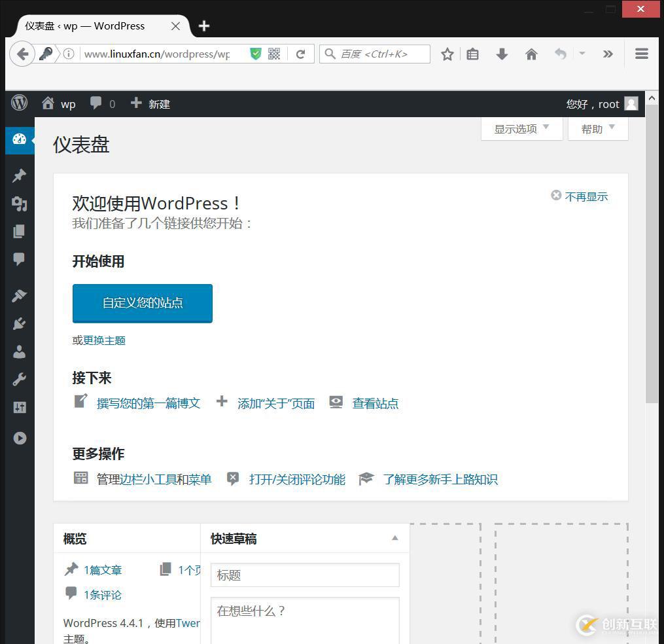Go to browser home page icon
The image size is (664, 644).
(x=531, y=54)
